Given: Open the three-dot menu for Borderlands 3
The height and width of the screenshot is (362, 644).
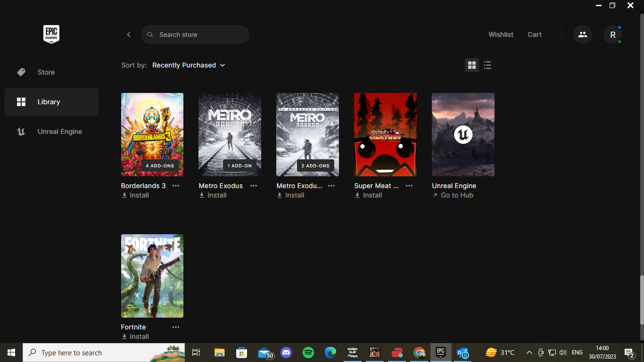Looking at the screenshot, I should 176,186.
